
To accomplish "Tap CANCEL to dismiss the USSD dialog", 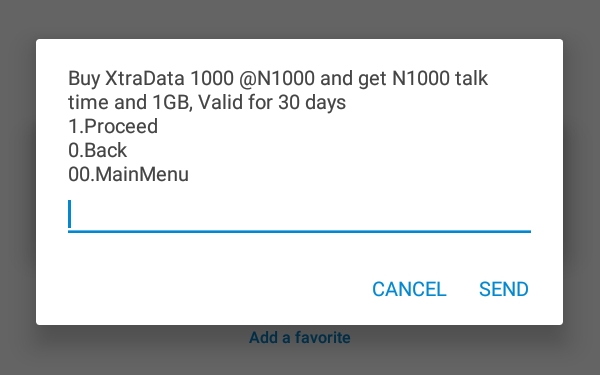I will point(409,289).
